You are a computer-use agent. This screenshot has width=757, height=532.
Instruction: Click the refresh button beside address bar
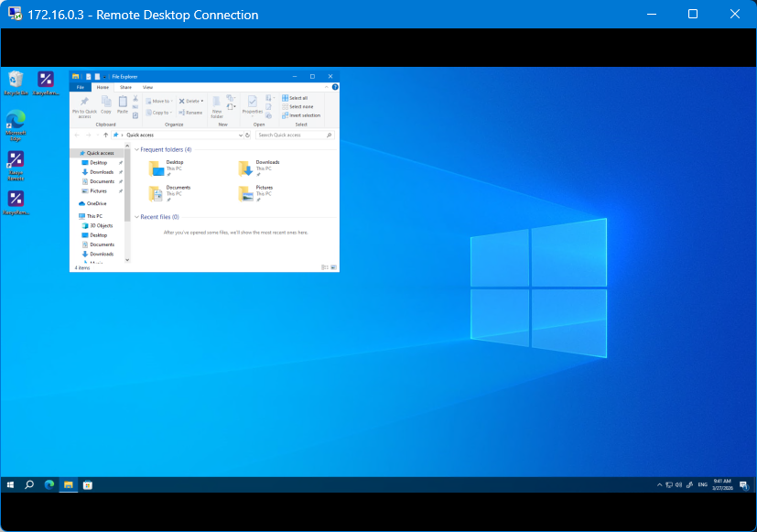(x=249, y=135)
